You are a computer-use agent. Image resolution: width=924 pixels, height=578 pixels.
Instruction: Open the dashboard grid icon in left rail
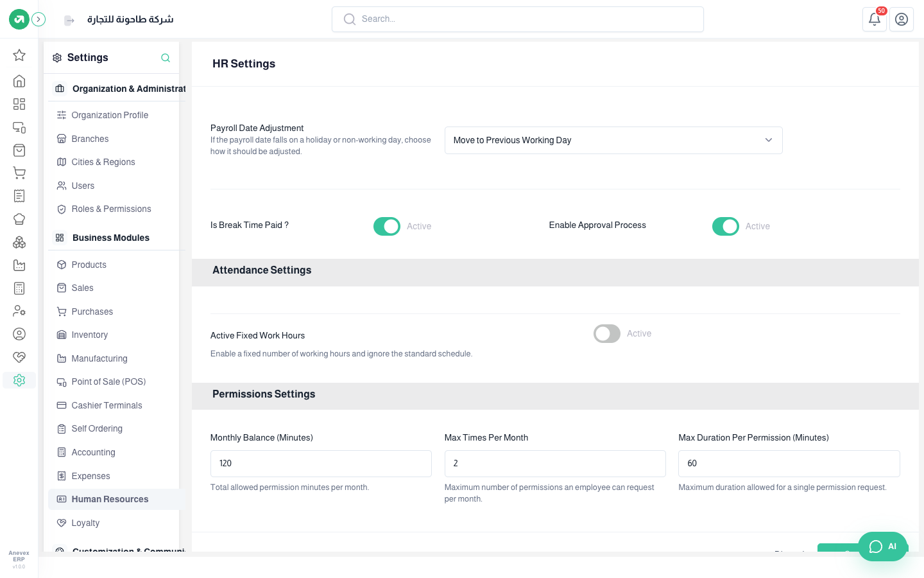pyautogui.click(x=19, y=104)
